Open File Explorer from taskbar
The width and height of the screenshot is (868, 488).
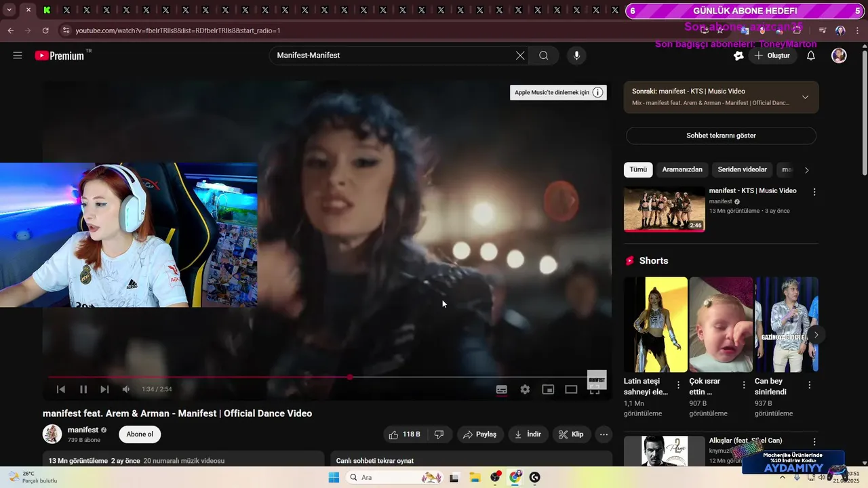475,478
